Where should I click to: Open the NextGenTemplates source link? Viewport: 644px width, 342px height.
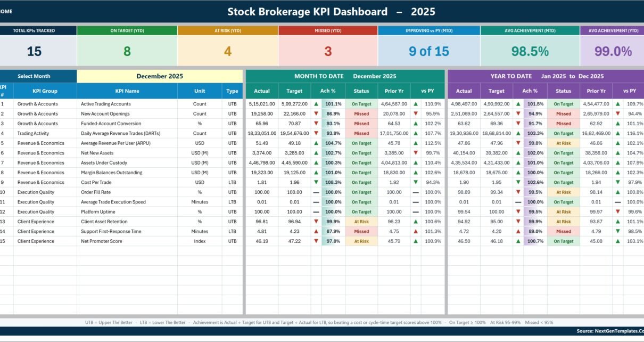pos(610,331)
